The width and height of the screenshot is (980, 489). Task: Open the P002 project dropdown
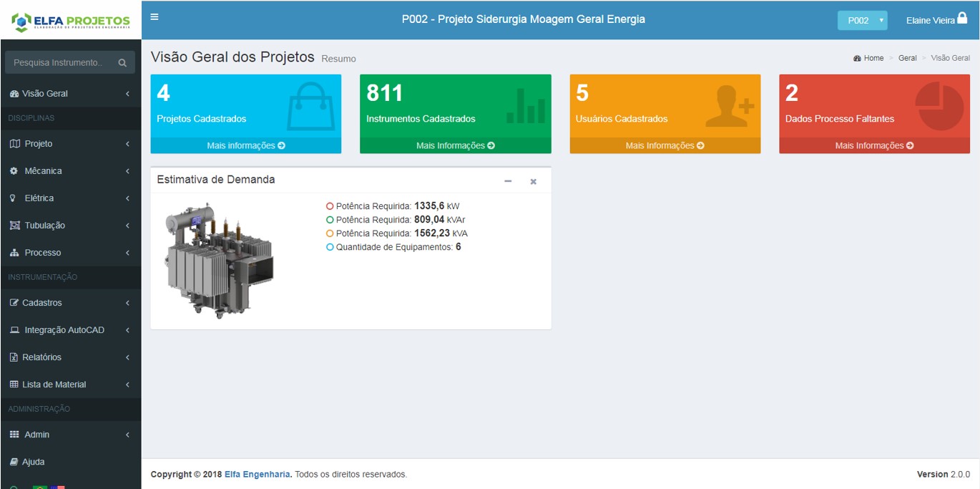tap(862, 21)
